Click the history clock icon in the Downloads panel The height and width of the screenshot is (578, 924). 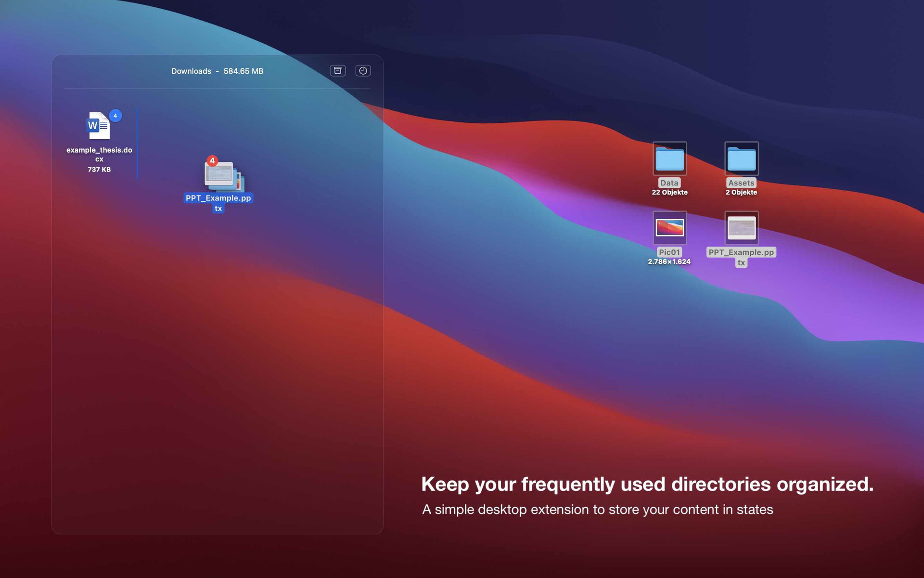[363, 70]
